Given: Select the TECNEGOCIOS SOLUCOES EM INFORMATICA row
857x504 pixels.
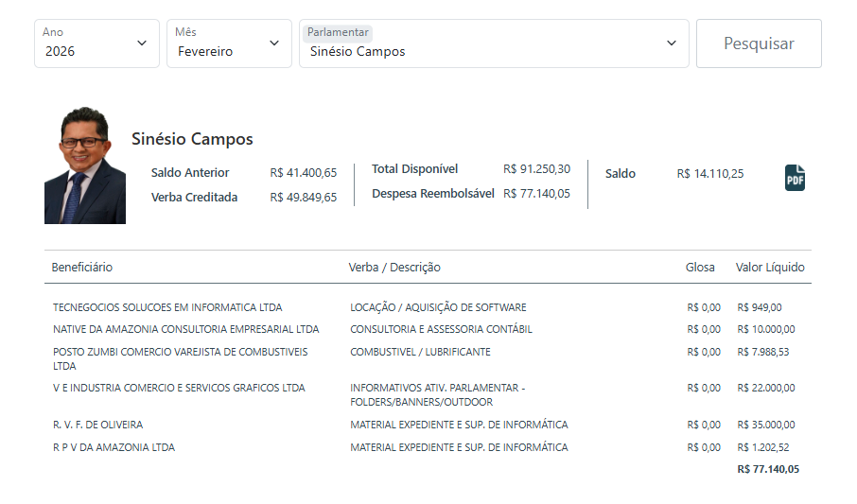Looking at the screenshot, I should [167, 307].
